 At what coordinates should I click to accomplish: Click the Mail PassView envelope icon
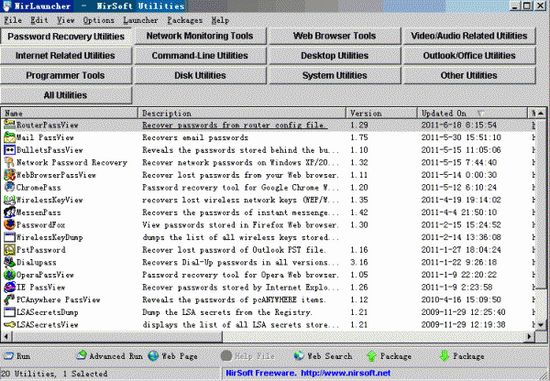[9, 137]
